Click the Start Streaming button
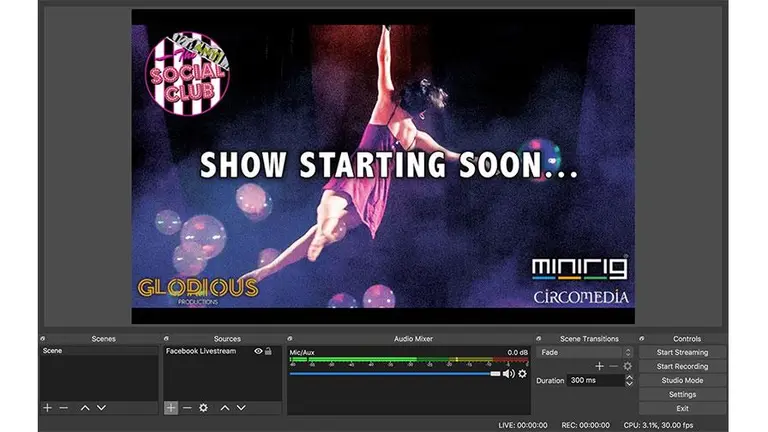Viewport: 768px width, 432px height. click(x=682, y=352)
